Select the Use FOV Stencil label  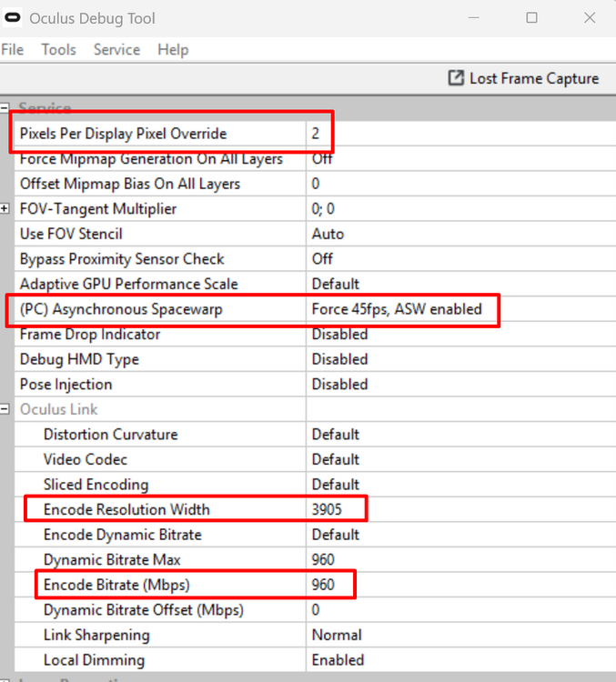[x=71, y=234]
